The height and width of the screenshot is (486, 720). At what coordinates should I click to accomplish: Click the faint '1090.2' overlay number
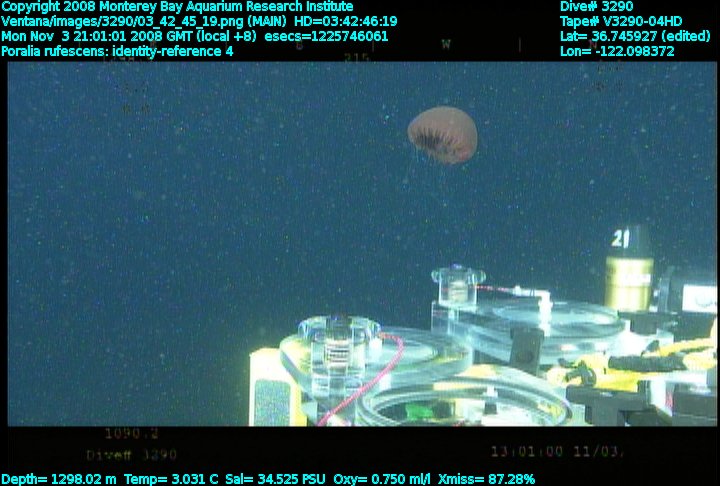[x=132, y=433]
